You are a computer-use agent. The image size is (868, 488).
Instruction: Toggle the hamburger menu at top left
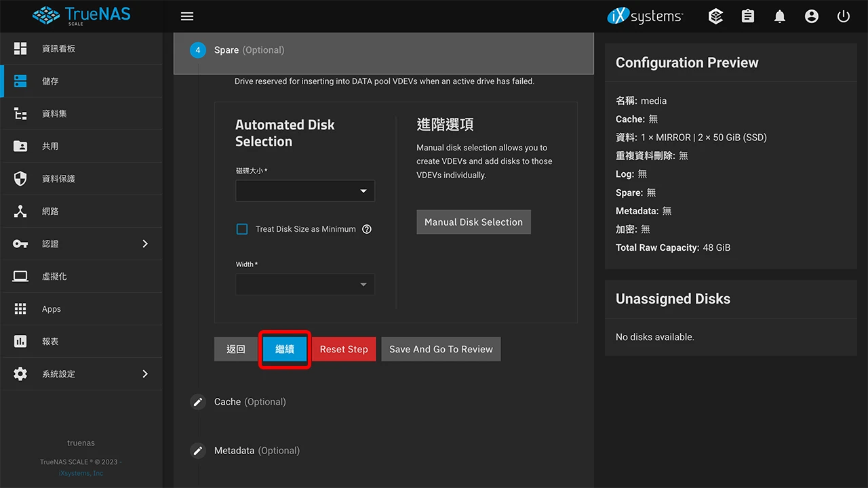187,16
